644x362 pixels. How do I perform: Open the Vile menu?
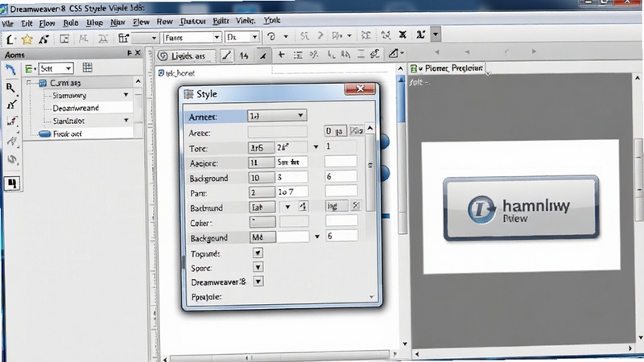(7, 24)
